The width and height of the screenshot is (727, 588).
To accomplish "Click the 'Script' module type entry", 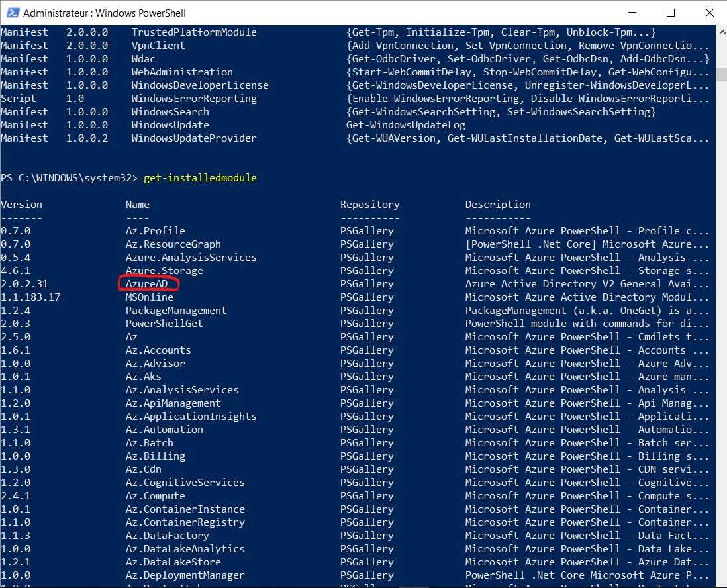I will (18, 98).
